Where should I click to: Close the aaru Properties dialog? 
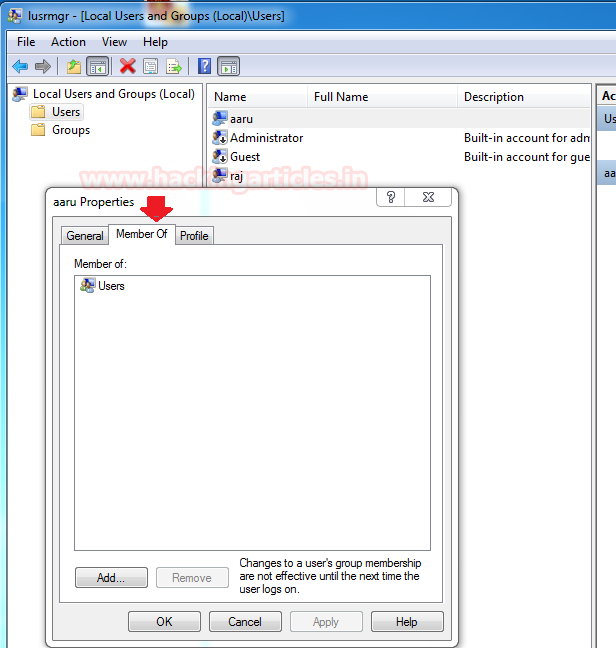(428, 197)
